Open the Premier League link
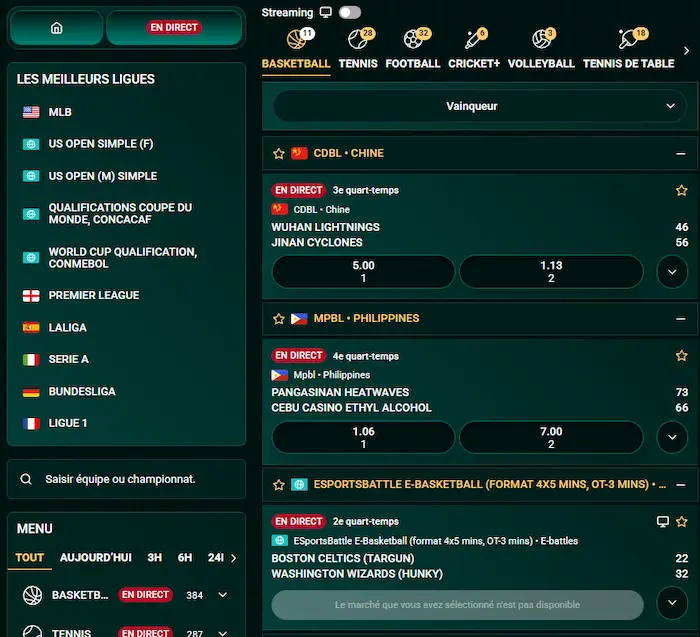This screenshot has width=700, height=637. 94,296
